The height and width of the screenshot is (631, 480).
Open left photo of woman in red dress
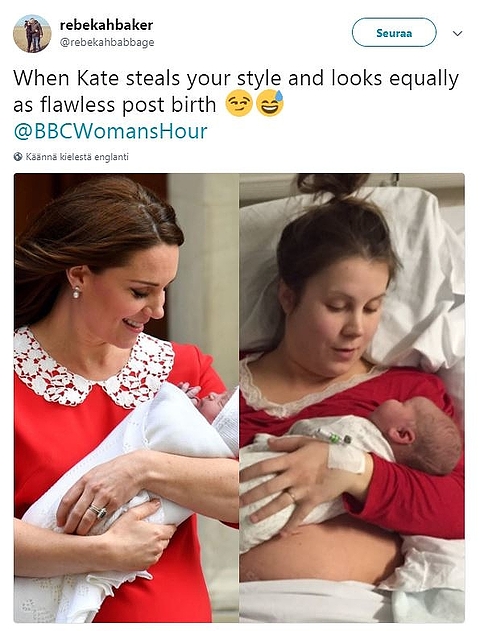point(126,398)
